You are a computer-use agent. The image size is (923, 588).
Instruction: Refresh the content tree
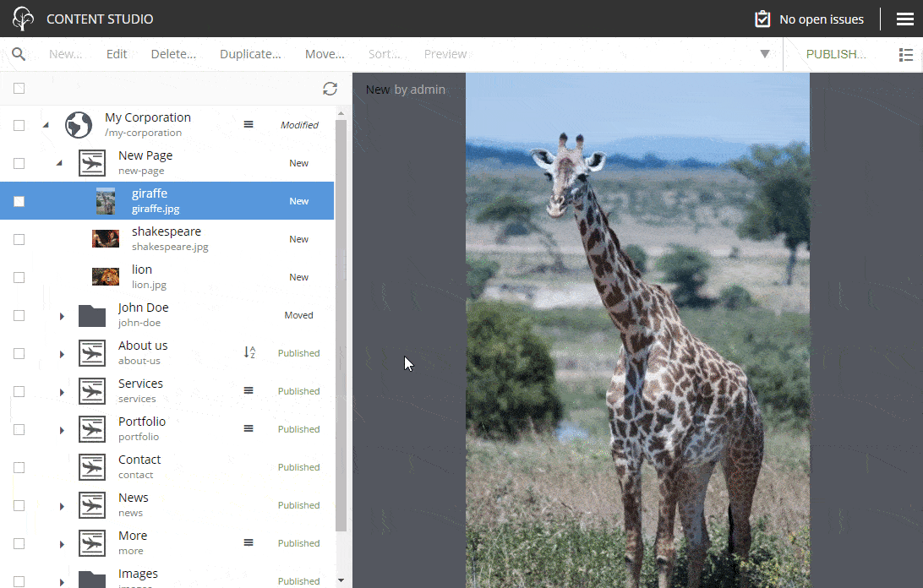(330, 89)
